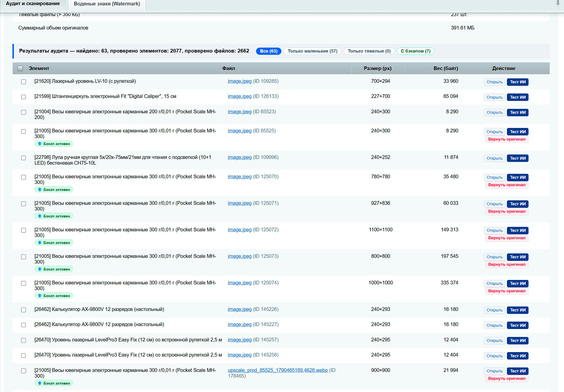Run Тест ИИ for Калькулятор ID 145227
Image resolution: width=564 pixels, height=392 pixels.
point(518,325)
